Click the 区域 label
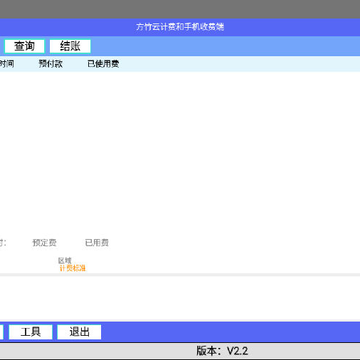 [65, 261]
